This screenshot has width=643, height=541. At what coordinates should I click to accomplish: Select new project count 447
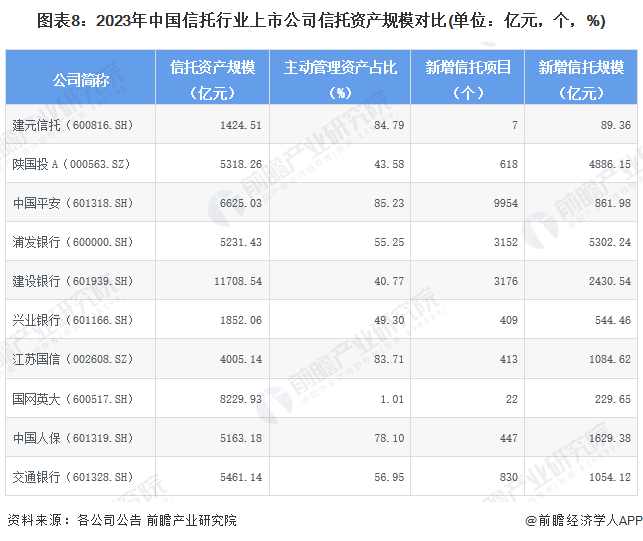click(x=509, y=438)
